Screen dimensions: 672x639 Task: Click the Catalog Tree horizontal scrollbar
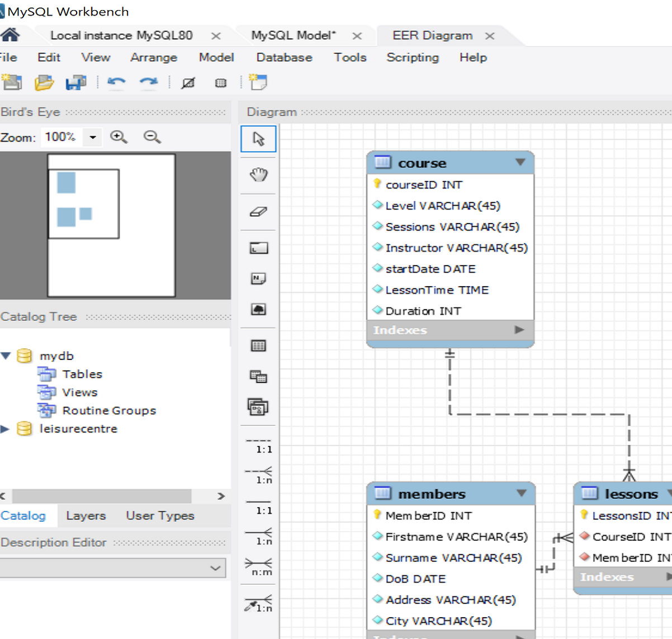(102, 496)
